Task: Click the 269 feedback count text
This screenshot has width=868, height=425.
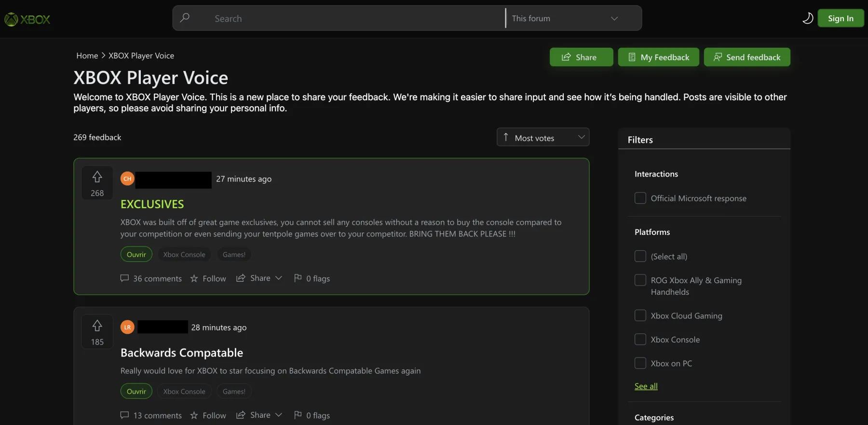Action: click(x=97, y=137)
